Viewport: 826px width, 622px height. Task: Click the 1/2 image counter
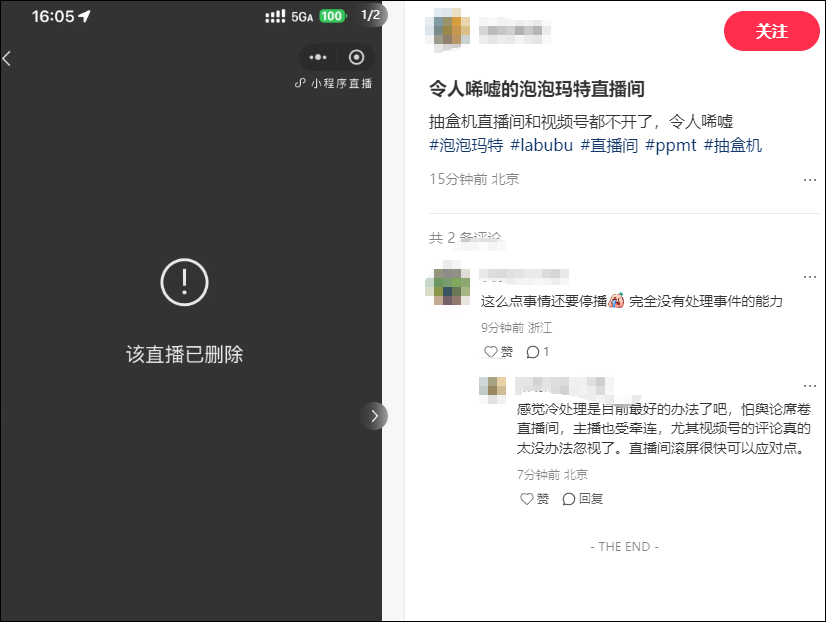pos(370,15)
